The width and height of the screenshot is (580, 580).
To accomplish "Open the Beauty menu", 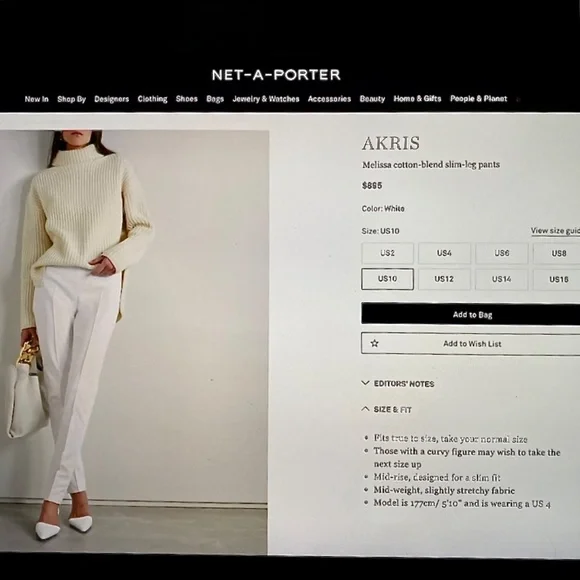I will coord(372,99).
